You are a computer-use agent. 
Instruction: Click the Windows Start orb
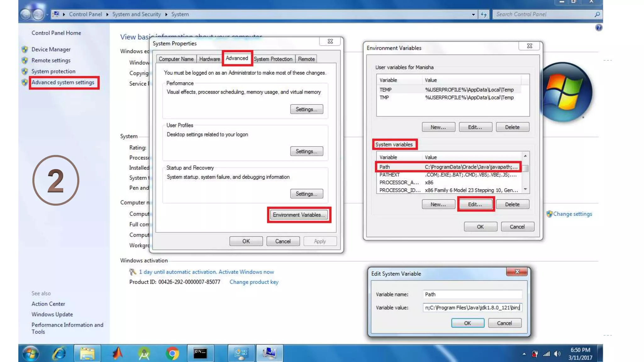click(x=31, y=353)
